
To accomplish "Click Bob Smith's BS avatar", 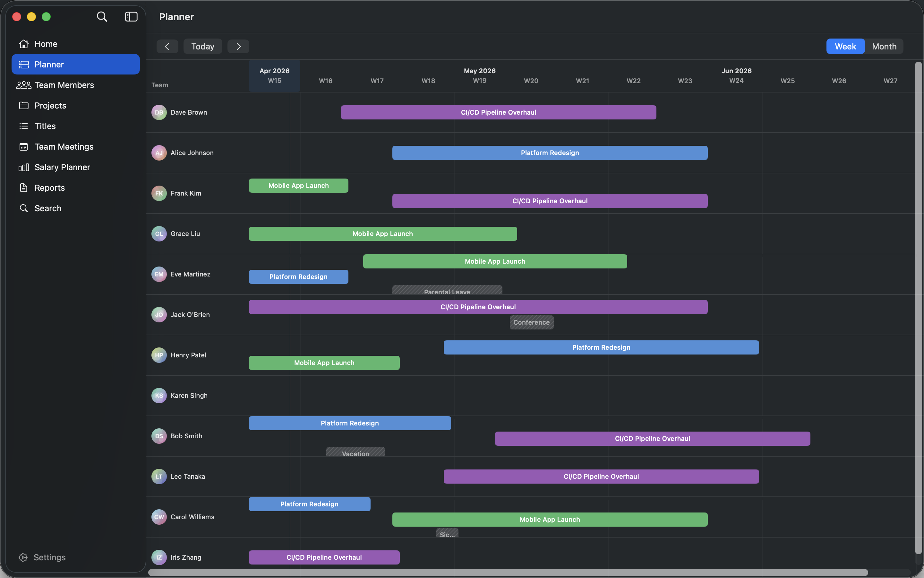I will pyautogui.click(x=159, y=436).
